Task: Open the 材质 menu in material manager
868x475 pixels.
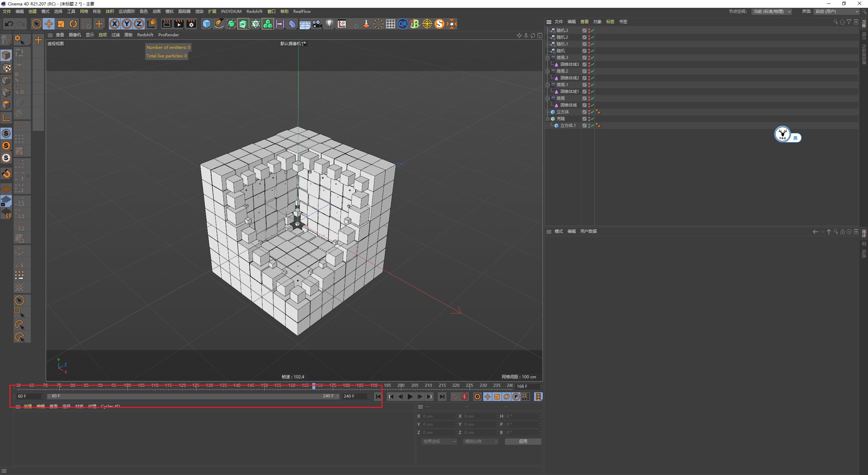Action: tap(79, 406)
